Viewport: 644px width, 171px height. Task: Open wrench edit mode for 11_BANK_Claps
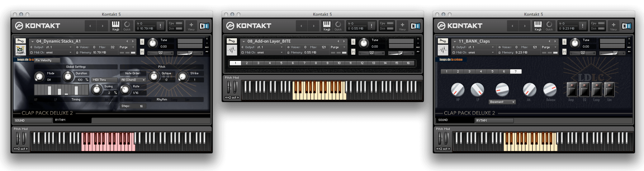pos(443,41)
